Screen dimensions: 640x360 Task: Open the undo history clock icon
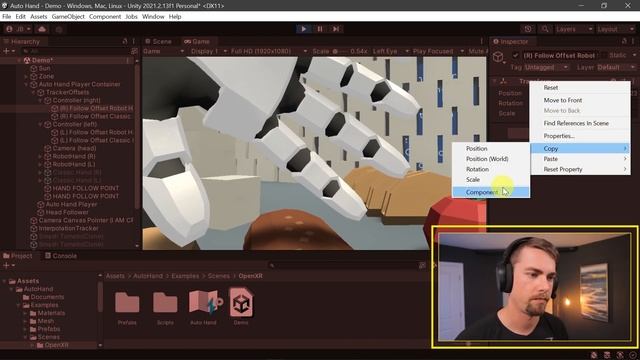point(528,29)
